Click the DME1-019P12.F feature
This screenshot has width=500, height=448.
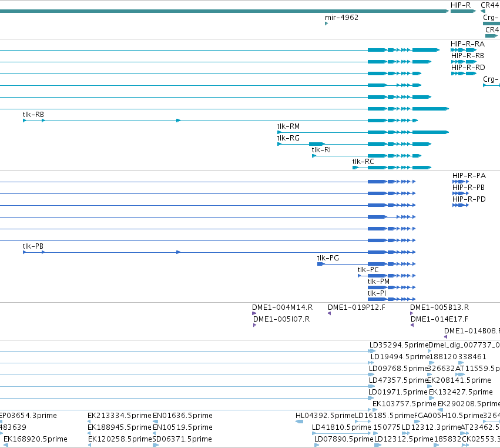point(330,313)
